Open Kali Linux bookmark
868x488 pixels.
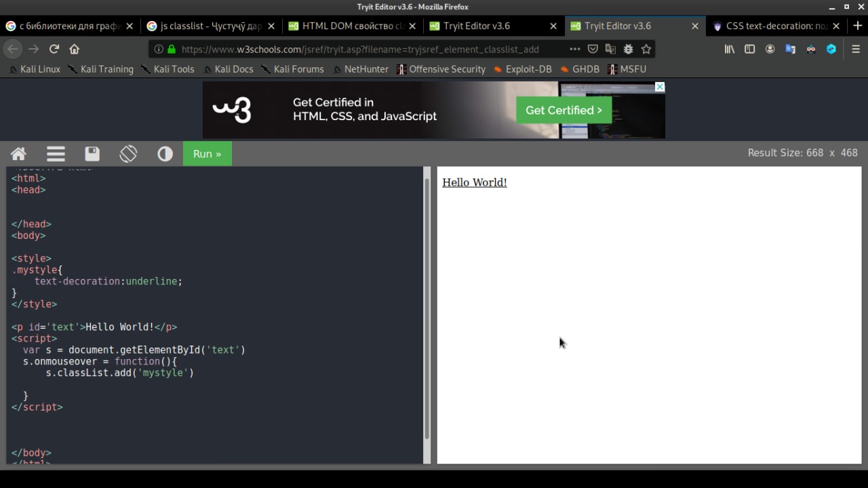click(35, 69)
